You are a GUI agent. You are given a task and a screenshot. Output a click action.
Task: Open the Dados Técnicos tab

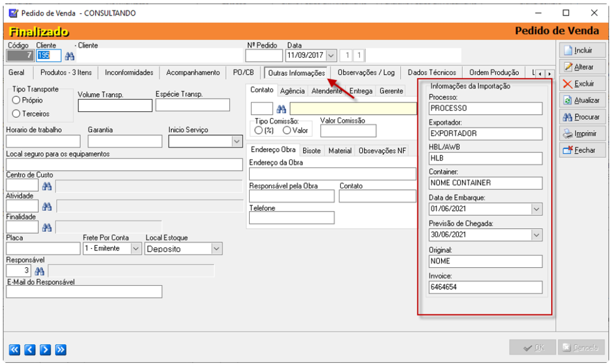click(x=432, y=72)
